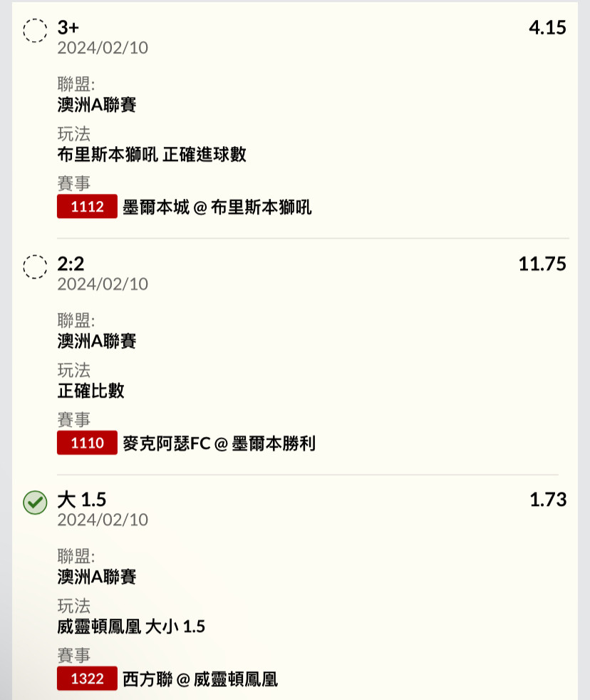Screen dimensions: 590x700
Task: Click the 2:2 selection title
Action: 71,264
